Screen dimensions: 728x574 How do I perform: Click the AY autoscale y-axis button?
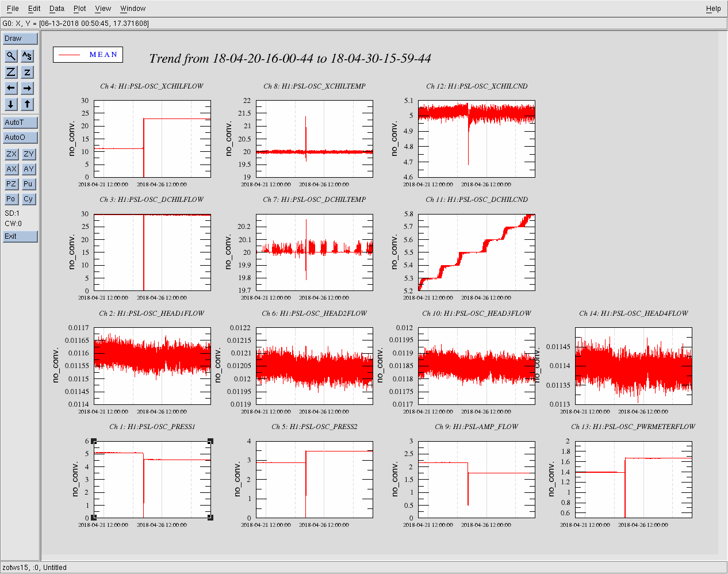tap(28, 169)
